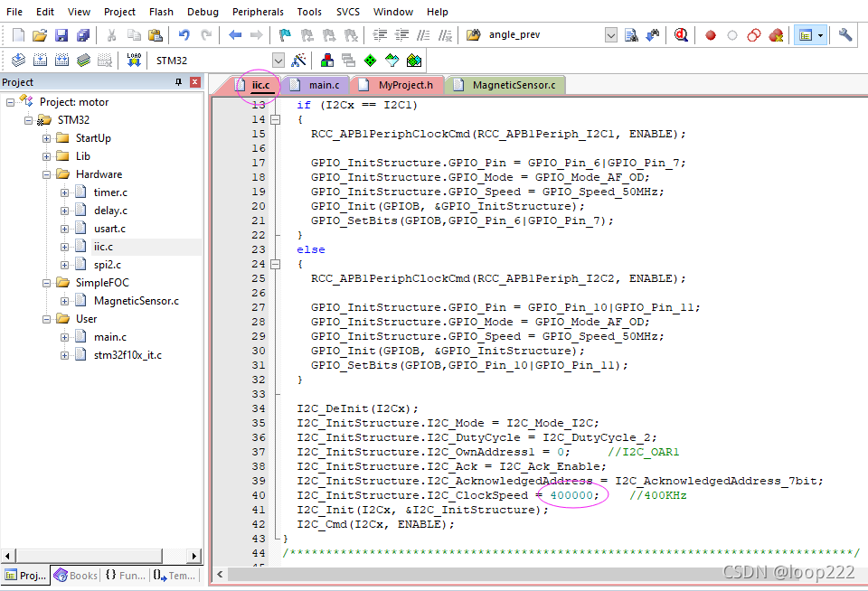Save all files
Screen dimensions: 868x591
(x=82, y=35)
